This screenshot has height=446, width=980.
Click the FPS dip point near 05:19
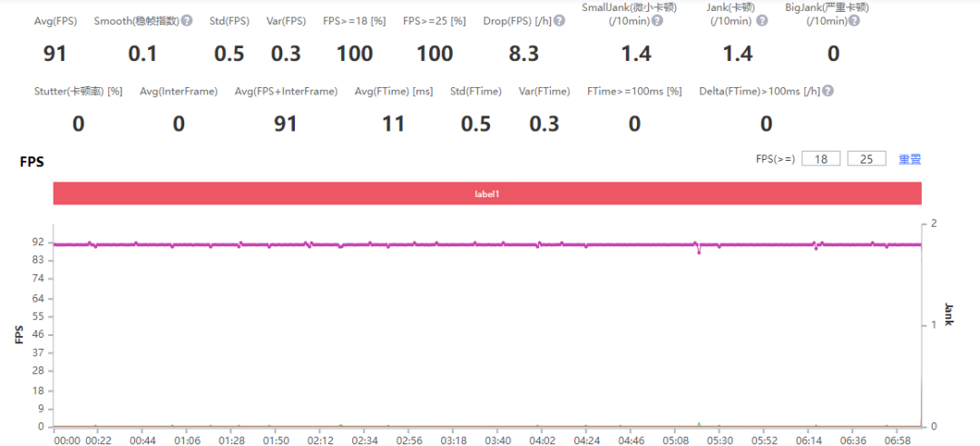(699, 253)
